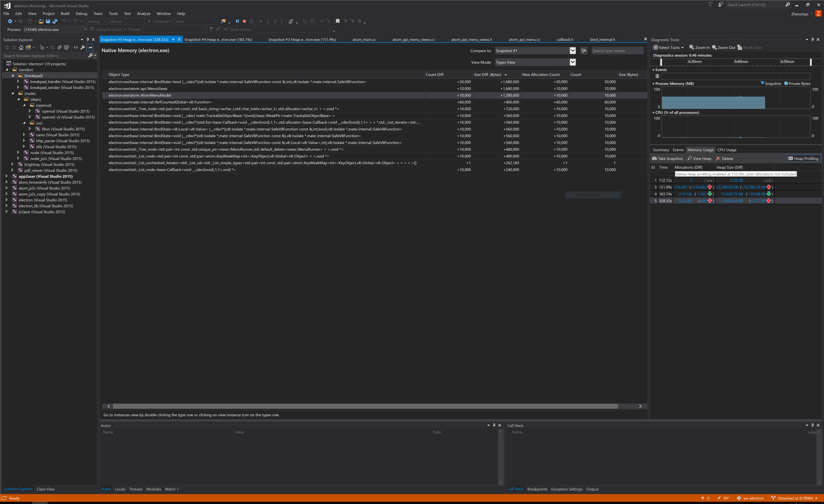The width and height of the screenshot is (824, 504).
Task: Click the right timeline selection handle
Action: 810,62
